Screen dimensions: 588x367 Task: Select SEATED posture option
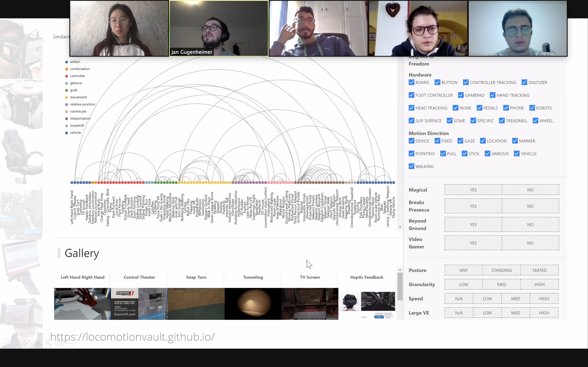tap(540, 270)
